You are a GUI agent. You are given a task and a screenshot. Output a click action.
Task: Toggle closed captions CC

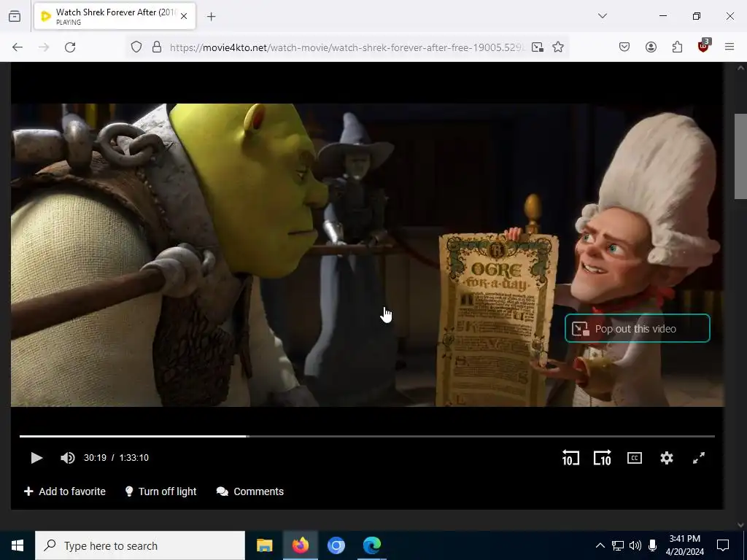[x=634, y=458]
